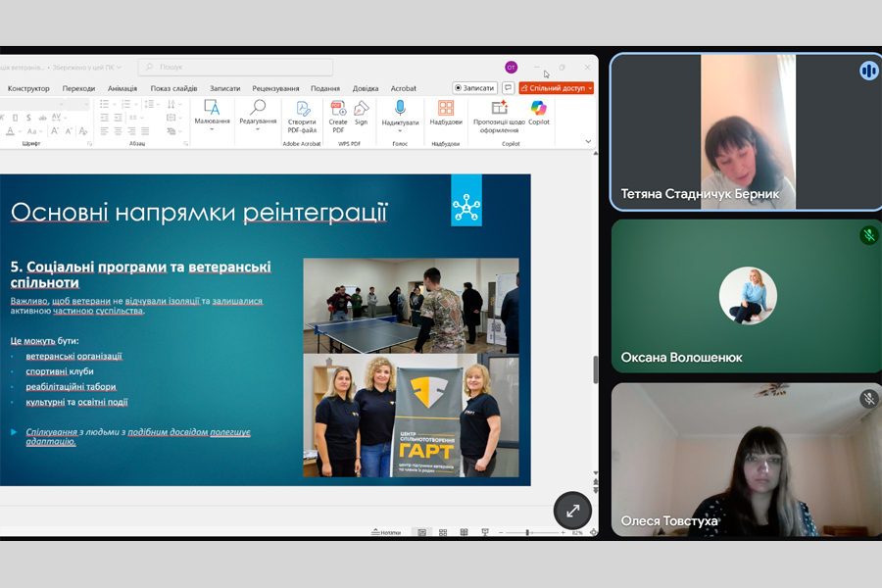This screenshot has height=588, width=882.
Task: Open the font name combo box
Action: click(x=31, y=104)
